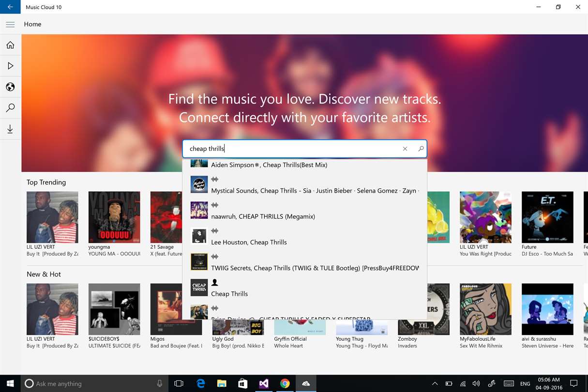This screenshot has height=392, width=588.
Task: Click naawruh suggestion artwork
Action: pyautogui.click(x=199, y=210)
